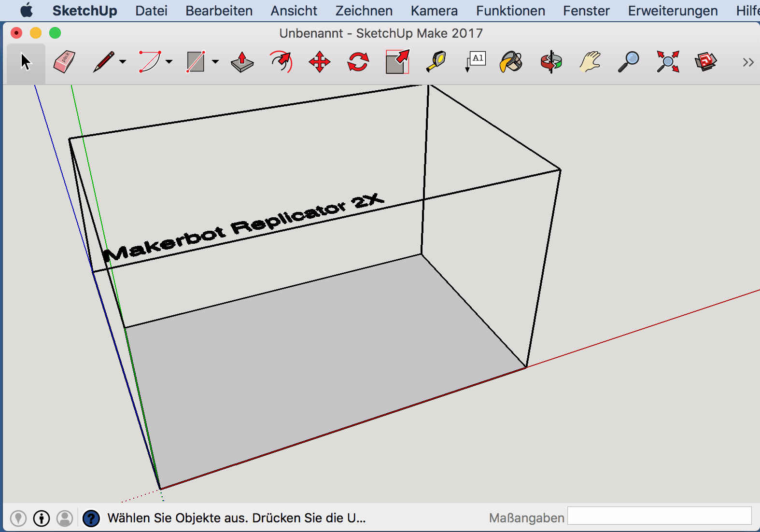
Task: Choose the Eraser tool
Action: (x=64, y=62)
